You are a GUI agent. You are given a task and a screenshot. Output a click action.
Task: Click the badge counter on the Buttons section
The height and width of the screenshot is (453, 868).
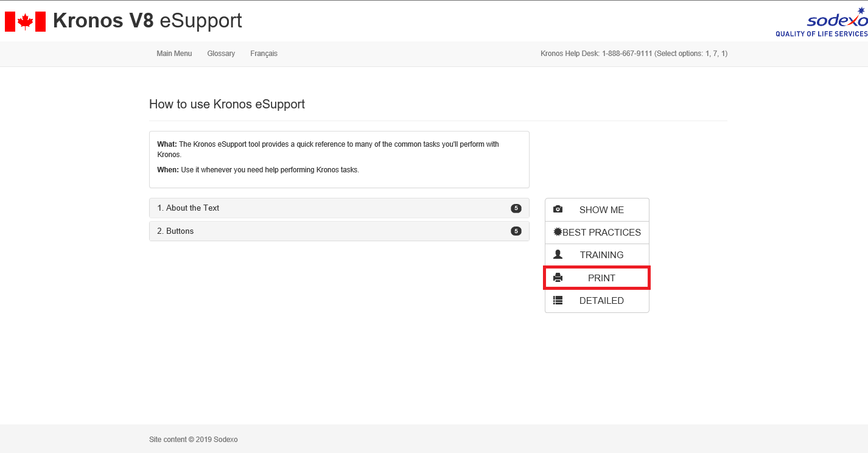pyautogui.click(x=516, y=231)
